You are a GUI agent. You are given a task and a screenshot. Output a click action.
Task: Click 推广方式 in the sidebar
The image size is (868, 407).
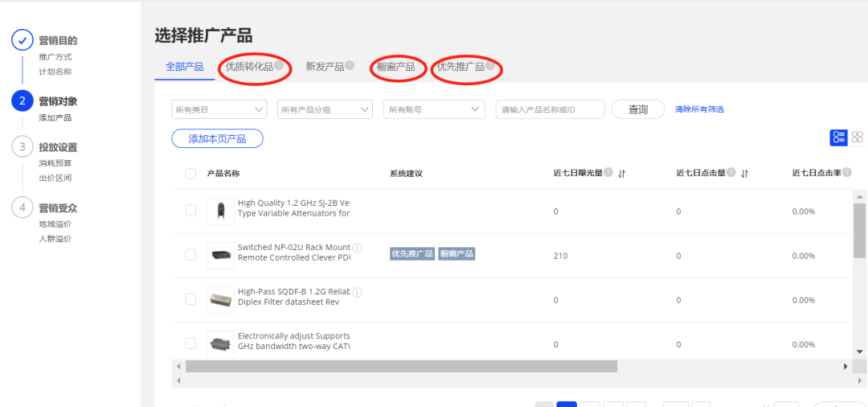click(55, 57)
